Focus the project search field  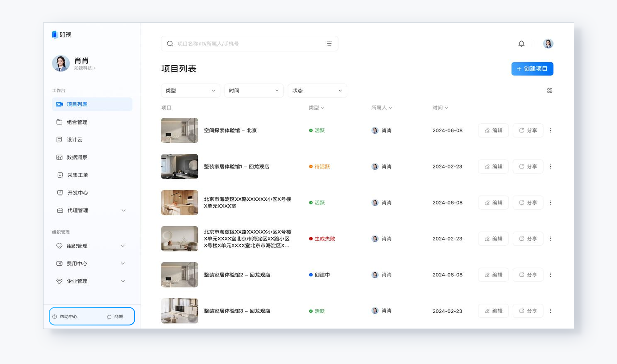pos(249,44)
